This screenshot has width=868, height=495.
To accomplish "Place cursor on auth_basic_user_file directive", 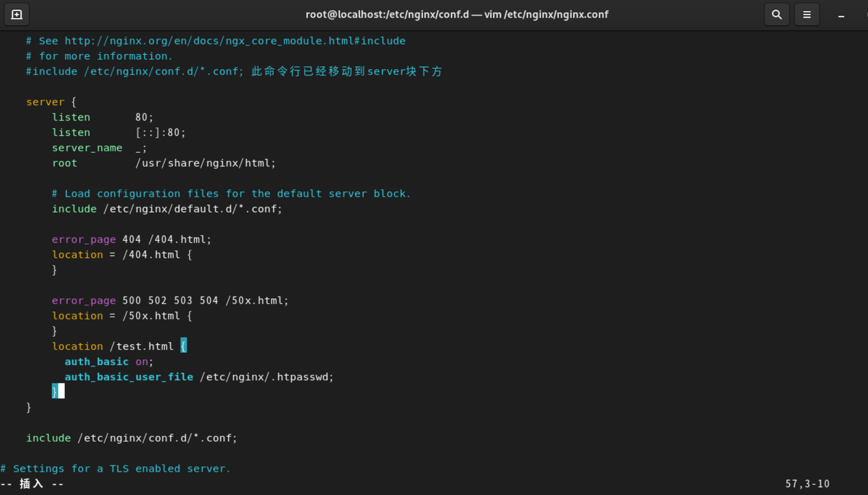I will coord(128,377).
